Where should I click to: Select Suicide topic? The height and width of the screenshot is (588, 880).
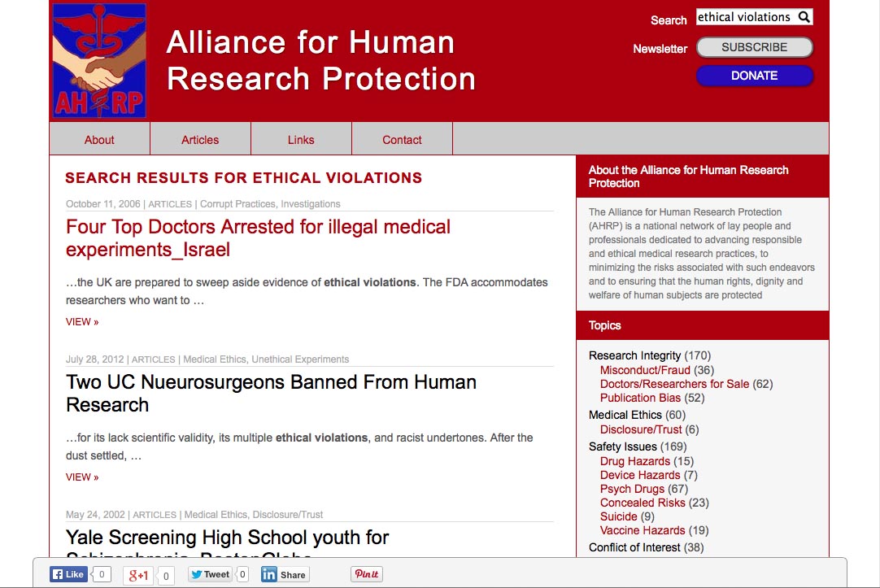[x=618, y=516]
